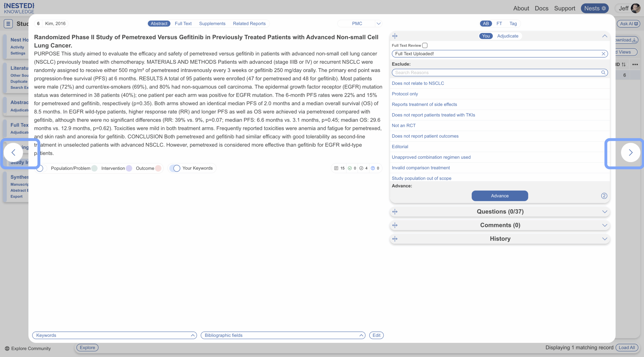
Task: Click the unresolved question mark count icon
Action: coord(373,168)
